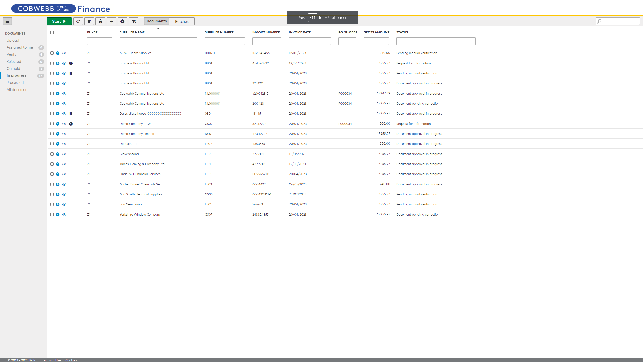Viewport: 644px width, 362px height.
Task: Open the Verify documents list
Action: pos(11,54)
